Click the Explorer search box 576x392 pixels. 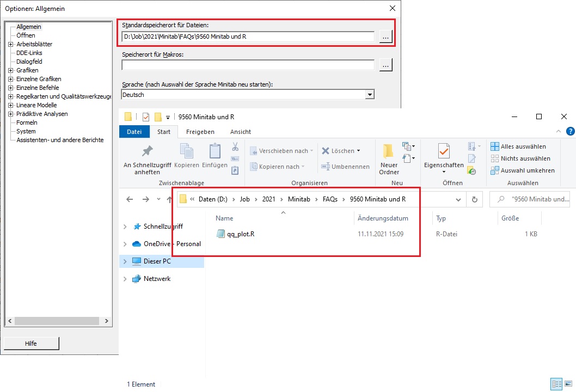[x=530, y=199]
